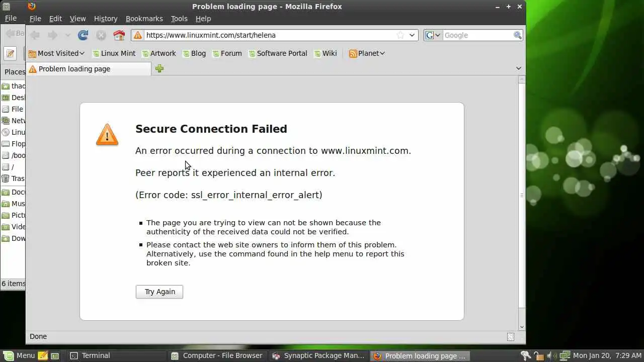Viewport: 644px width, 362px height.
Task: Switch to Computer - File Browser taskbar item
Action: click(218, 355)
